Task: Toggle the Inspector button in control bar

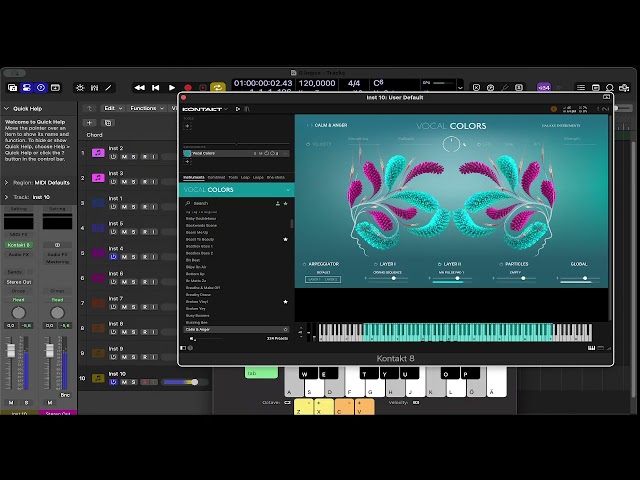Action: point(27,88)
